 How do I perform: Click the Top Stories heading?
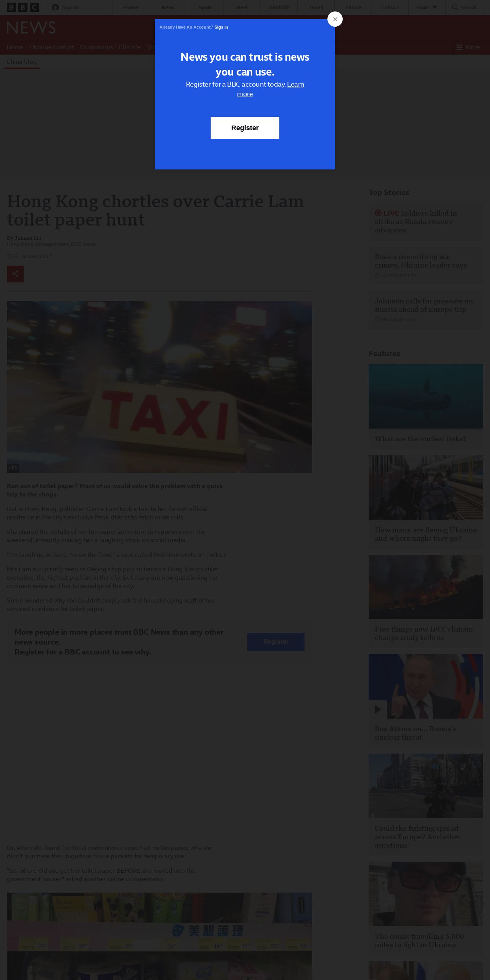point(389,193)
